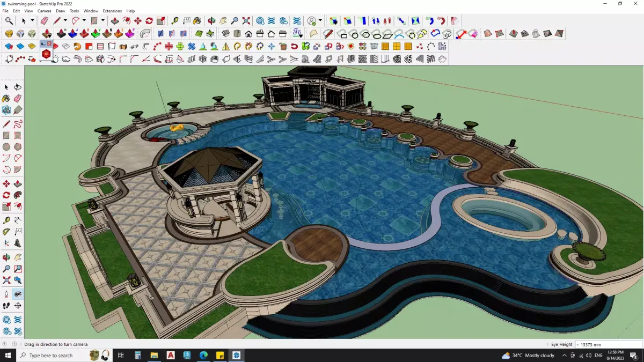Select the Pan tool in left toolbar
Screen dimensions: 644x362
pyautogui.click(x=18, y=257)
